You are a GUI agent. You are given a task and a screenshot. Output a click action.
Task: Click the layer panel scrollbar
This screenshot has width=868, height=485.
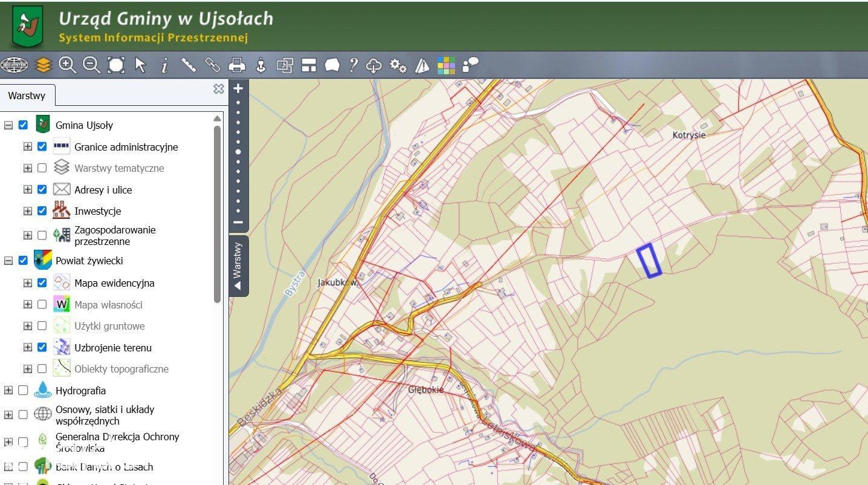coord(218,213)
